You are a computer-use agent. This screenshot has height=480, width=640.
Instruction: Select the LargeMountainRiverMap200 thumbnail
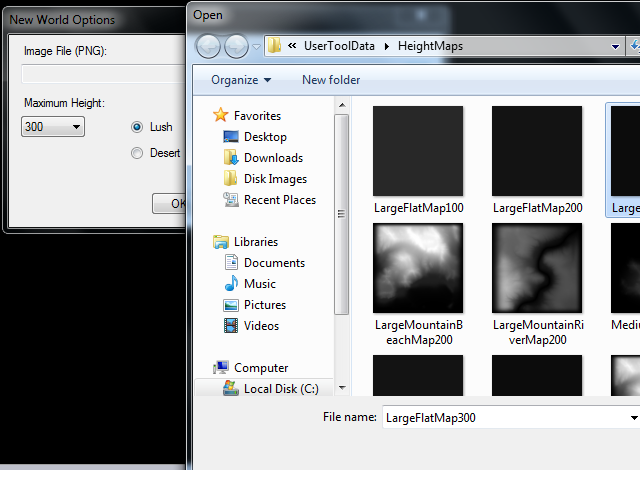(537, 268)
